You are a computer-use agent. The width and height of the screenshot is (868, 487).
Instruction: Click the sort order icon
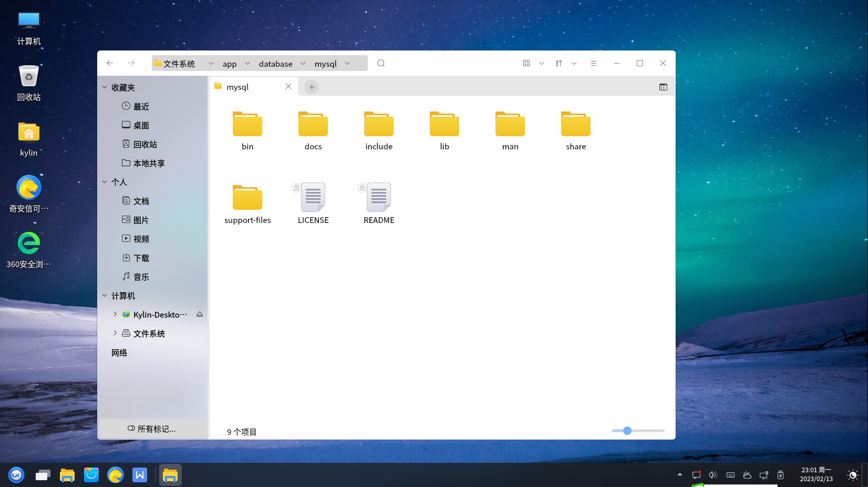pos(559,63)
